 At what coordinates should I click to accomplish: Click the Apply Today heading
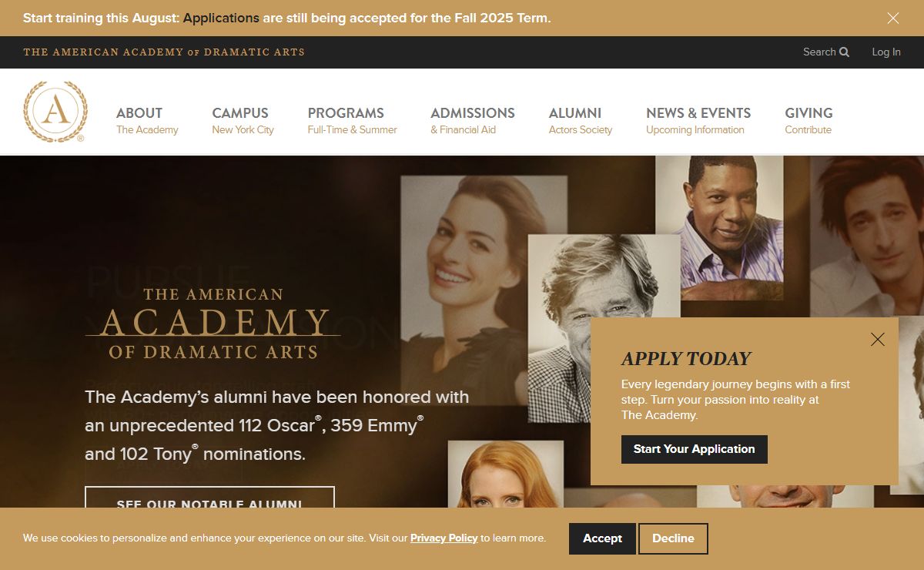[686, 359]
